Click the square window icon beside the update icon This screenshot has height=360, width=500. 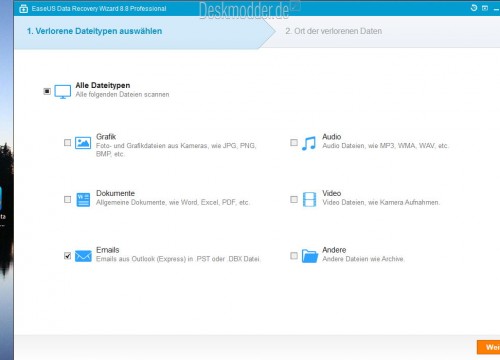[x=485, y=8]
